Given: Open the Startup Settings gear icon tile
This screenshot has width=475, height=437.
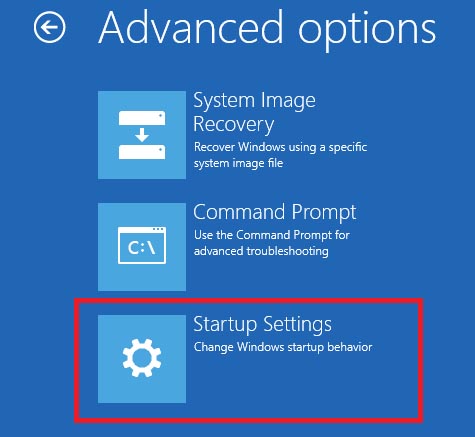Looking at the screenshot, I should 142,359.
